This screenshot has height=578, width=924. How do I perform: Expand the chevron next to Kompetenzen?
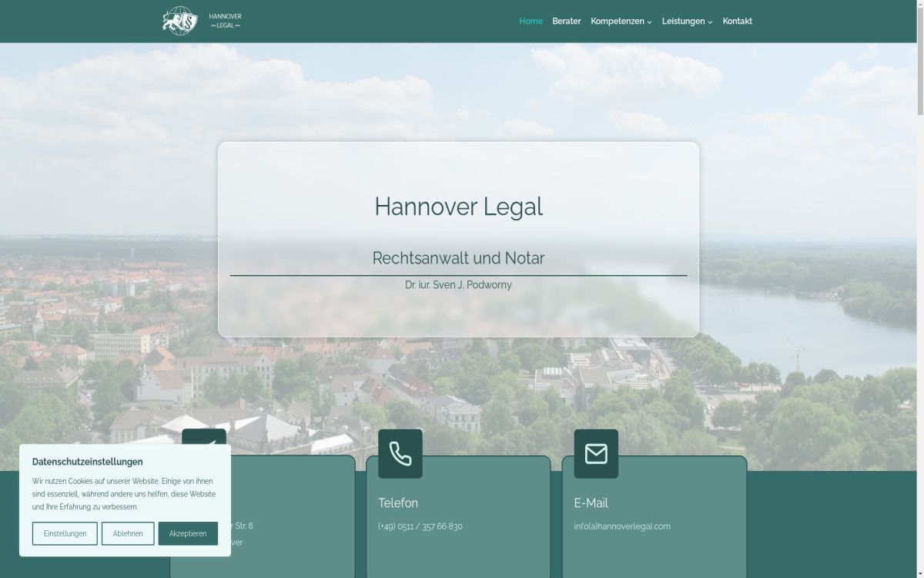coord(651,22)
